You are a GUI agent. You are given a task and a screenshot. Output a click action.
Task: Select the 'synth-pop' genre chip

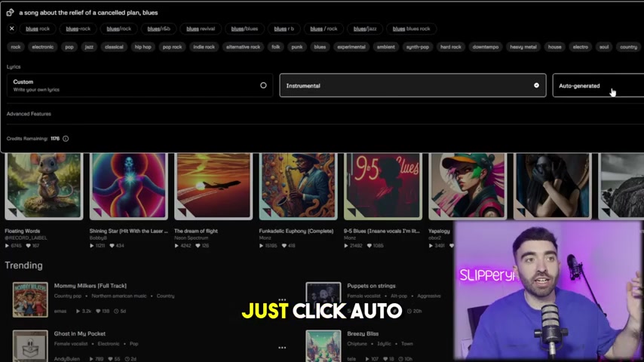(417, 47)
